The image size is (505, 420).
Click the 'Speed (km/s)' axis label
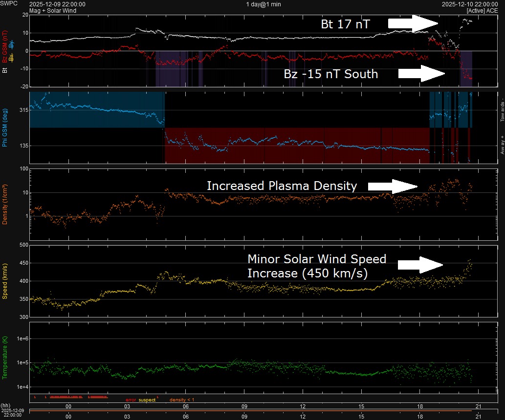pos(4,281)
